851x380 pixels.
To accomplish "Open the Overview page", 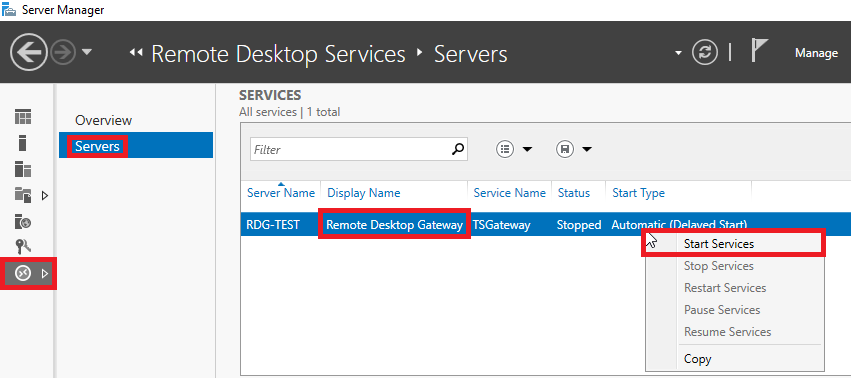I will click(x=103, y=120).
